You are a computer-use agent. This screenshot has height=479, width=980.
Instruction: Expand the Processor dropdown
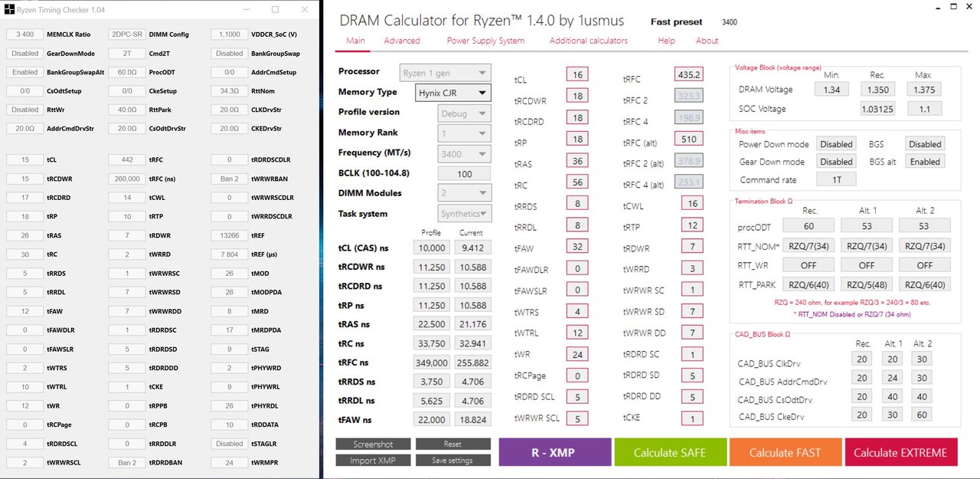click(446, 73)
